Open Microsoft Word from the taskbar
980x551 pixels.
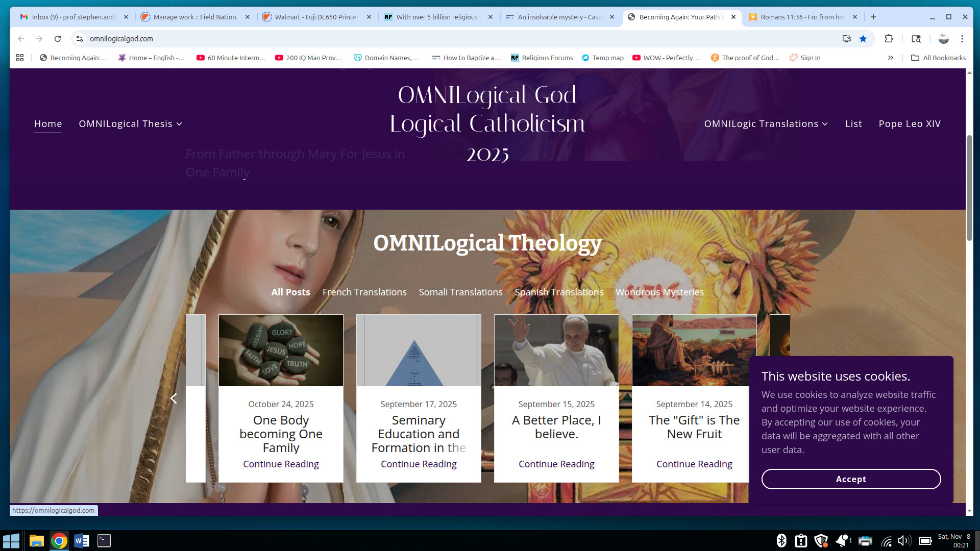point(82,540)
